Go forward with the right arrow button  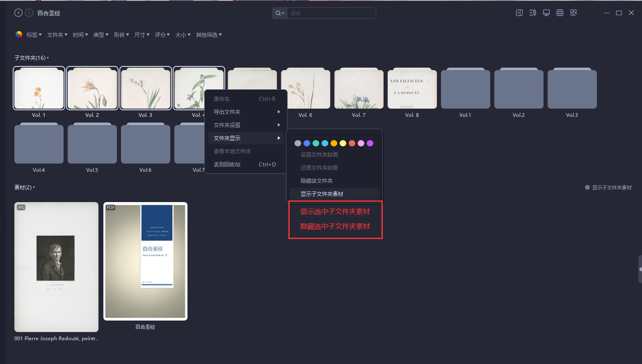click(x=29, y=13)
